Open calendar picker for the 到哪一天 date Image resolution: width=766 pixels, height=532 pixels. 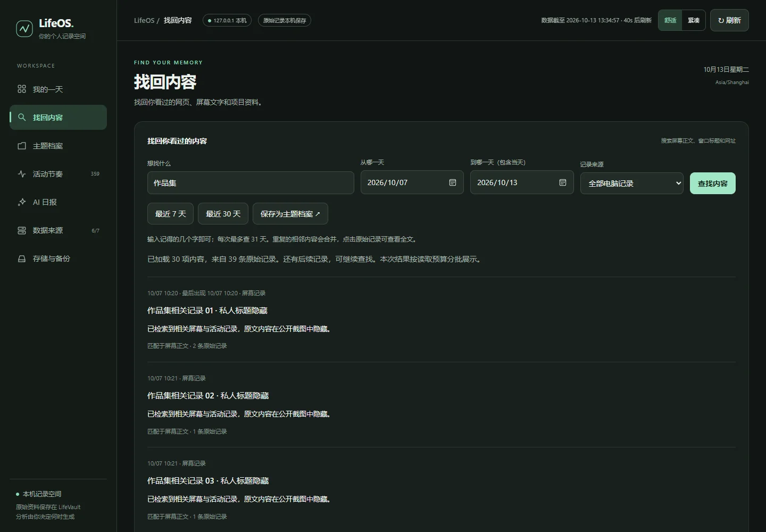[563, 182]
